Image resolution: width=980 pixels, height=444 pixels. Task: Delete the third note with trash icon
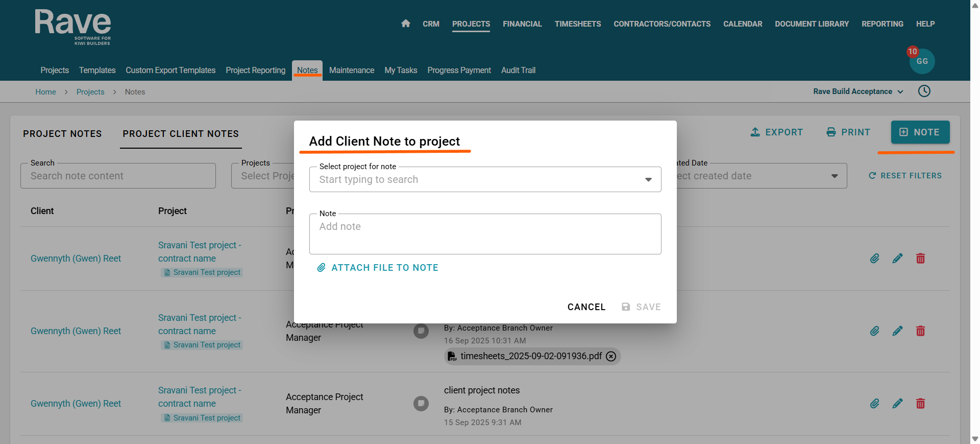click(x=920, y=404)
